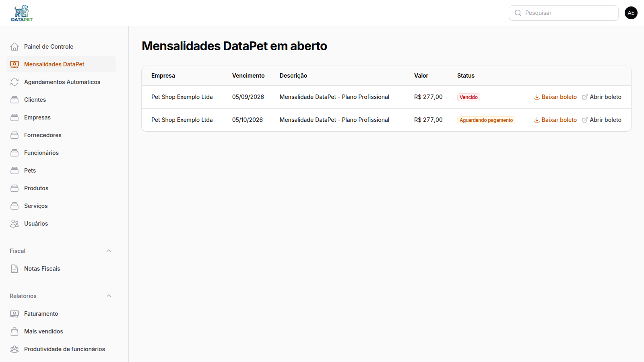Open boleto for Aguardando pagamento row

point(602,120)
